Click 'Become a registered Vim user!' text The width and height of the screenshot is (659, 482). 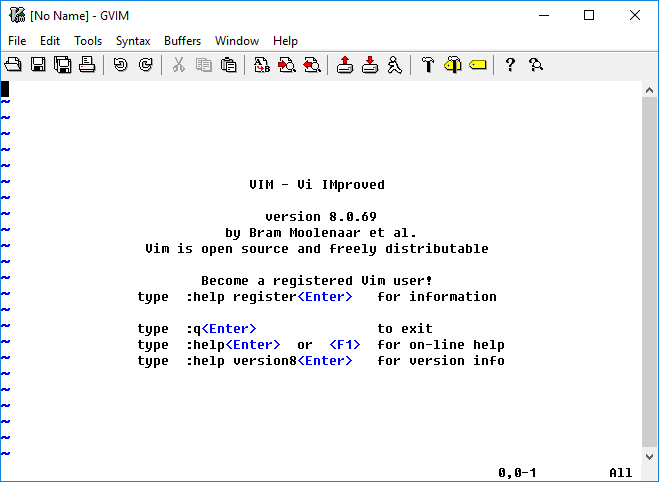(316, 281)
